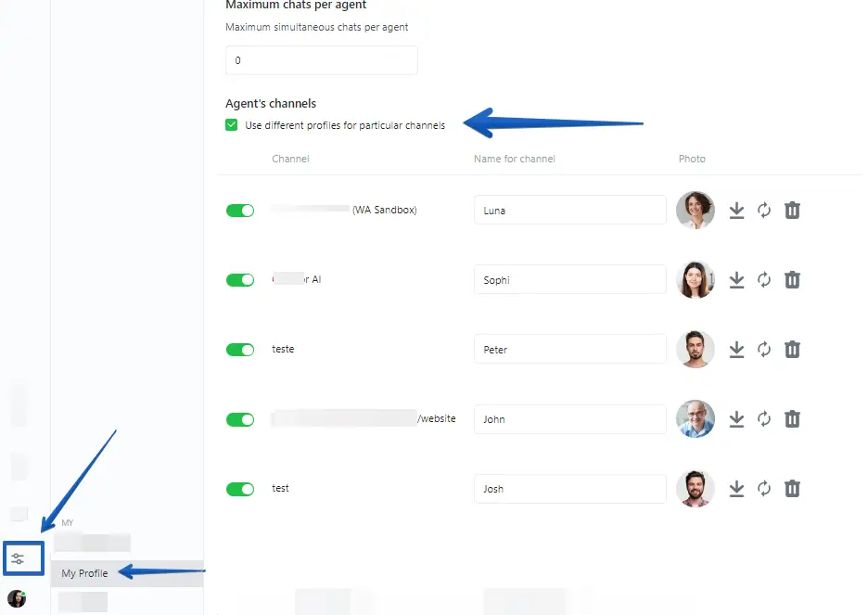Open the settings sliders icon in sidebar
This screenshot has height=615, width=868.
pyautogui.click(x=18, y=558)
